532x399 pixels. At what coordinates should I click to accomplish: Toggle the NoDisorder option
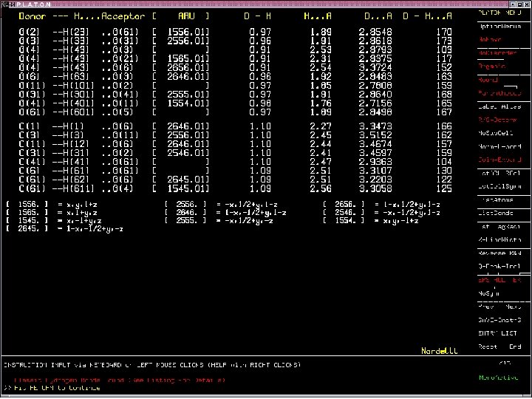coord(497,53)
